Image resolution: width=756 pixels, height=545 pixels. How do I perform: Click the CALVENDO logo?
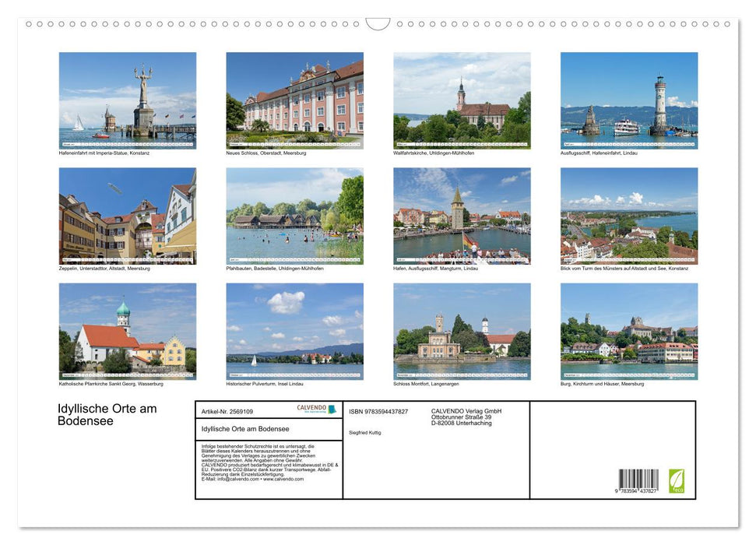(x=316, y=409)
